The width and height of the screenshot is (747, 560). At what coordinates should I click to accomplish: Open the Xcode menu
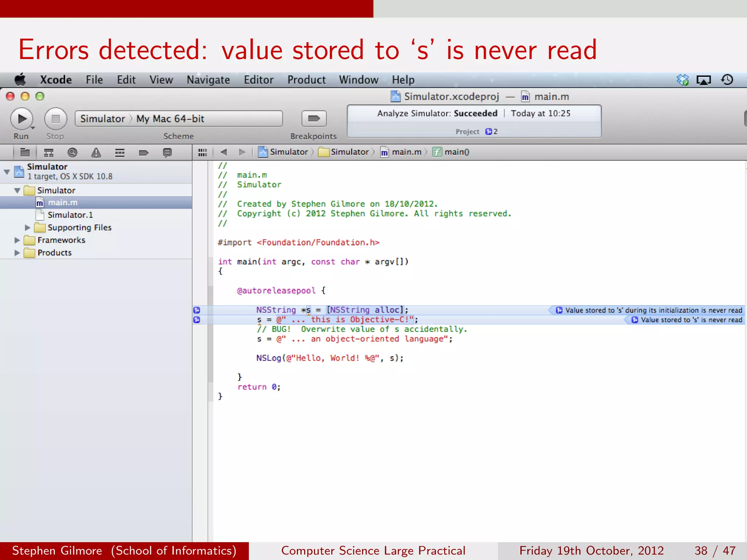pos(56,80)
